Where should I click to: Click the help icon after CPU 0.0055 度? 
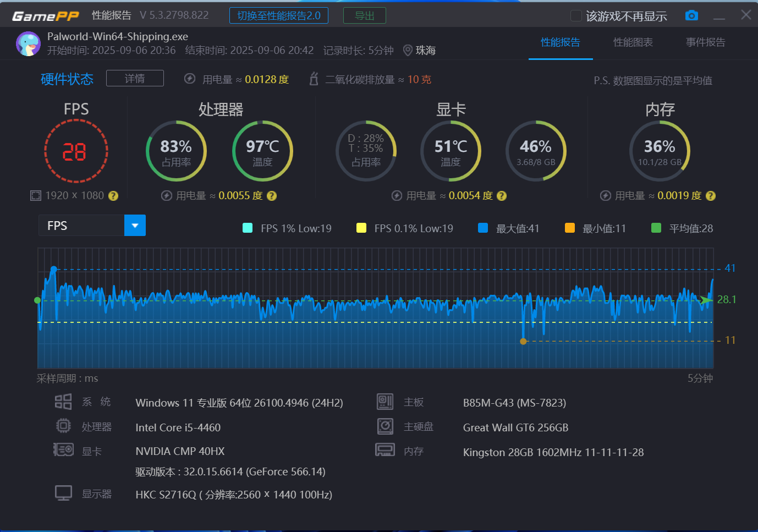[272, 196]
